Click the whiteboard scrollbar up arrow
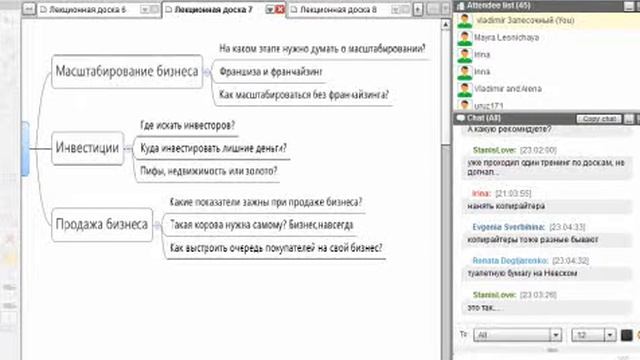 click(446, 25)
